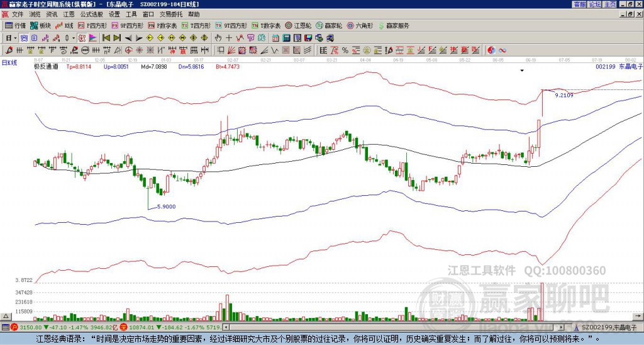Open the T四方形 tool
The height and width of the screenshot is (345, 644).
pos(196,25)
